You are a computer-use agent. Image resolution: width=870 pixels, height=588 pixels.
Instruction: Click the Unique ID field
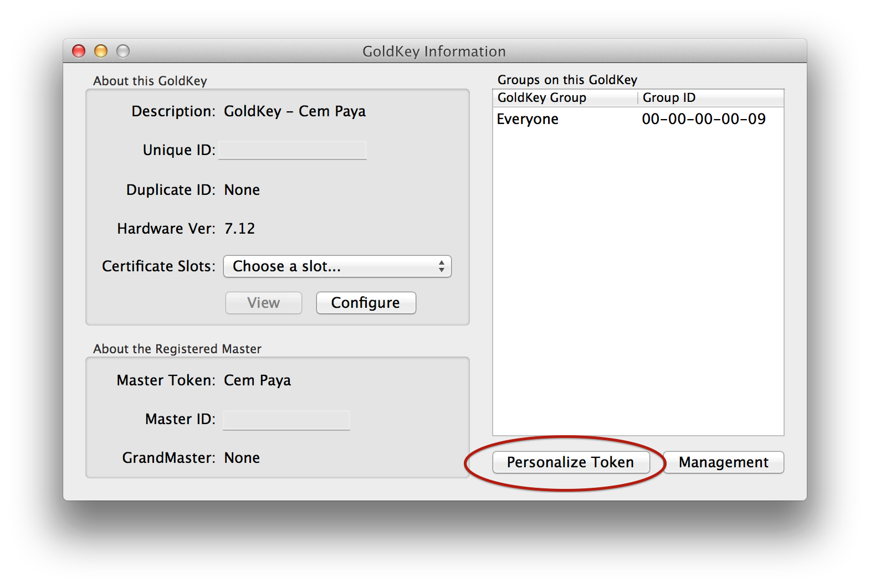pos(293,150)
